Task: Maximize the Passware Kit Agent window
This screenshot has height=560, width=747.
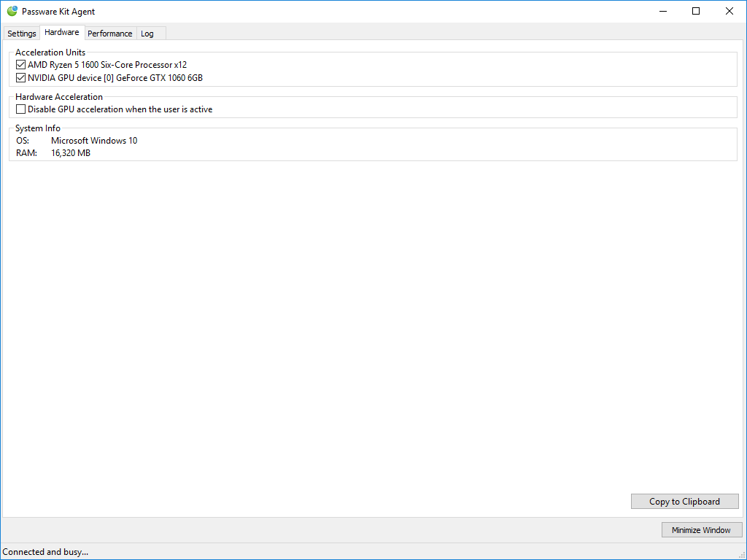Action: pyautogui.click(x=696, y=11)
